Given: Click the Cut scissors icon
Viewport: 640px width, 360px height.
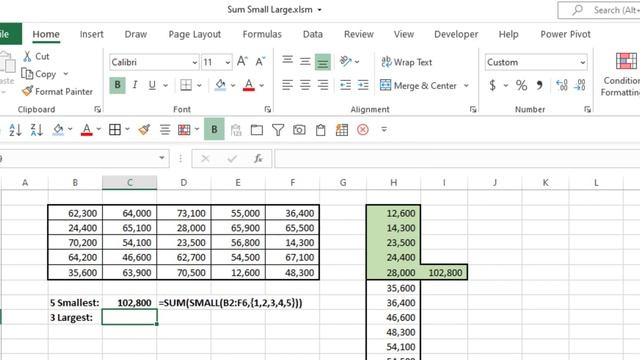Looking at the screenshot, I should click(27, 56).
